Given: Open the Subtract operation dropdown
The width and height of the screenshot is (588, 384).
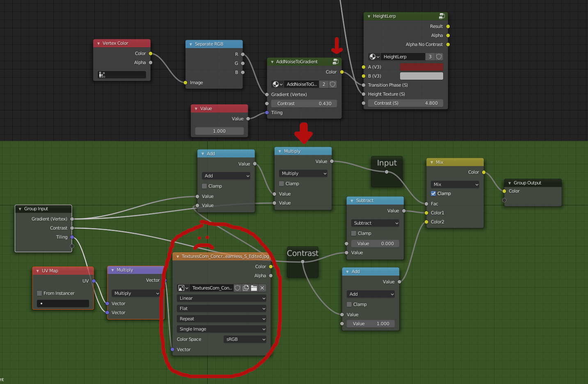Looking at the screenshot, I should [375, 223].
